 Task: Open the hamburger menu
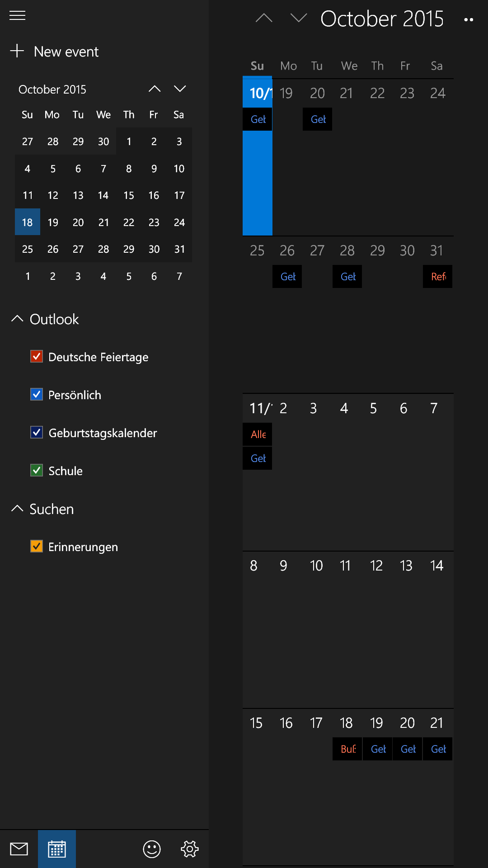coord(18,16)
